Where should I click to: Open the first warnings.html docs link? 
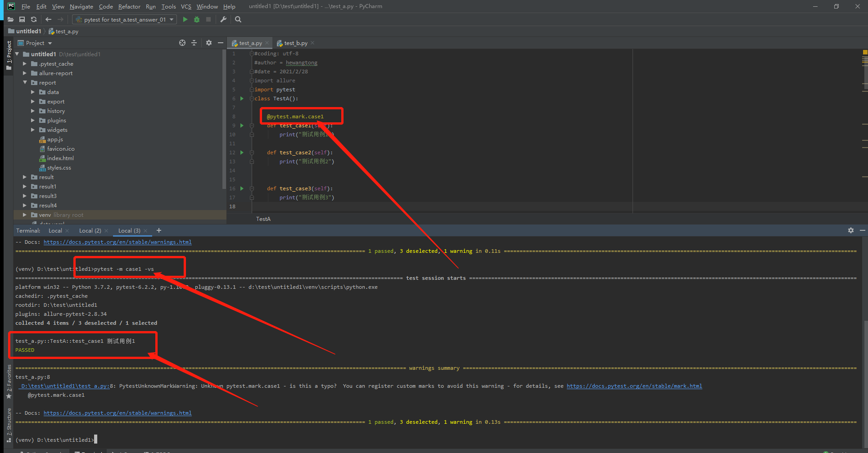pyautogui.click(x=118, y=242)
